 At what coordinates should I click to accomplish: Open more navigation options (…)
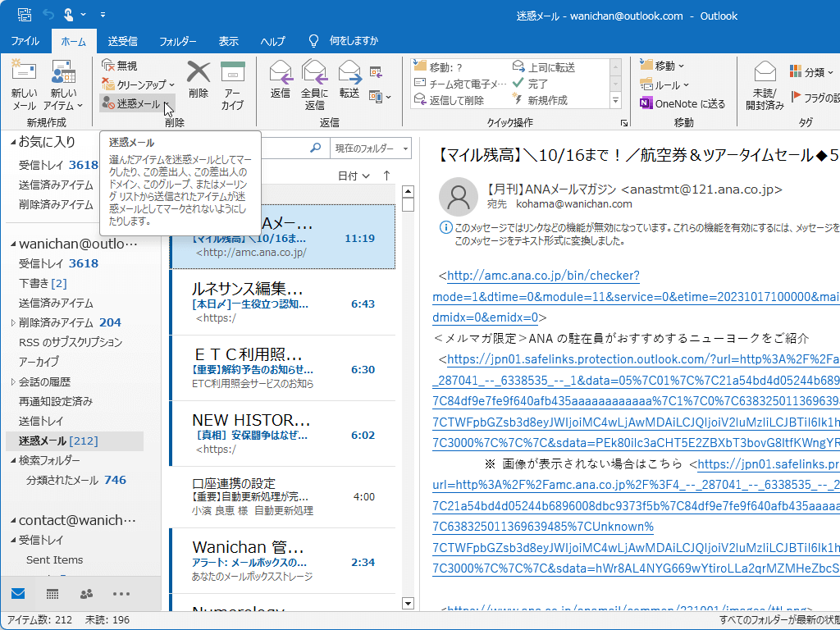(121, 594)
